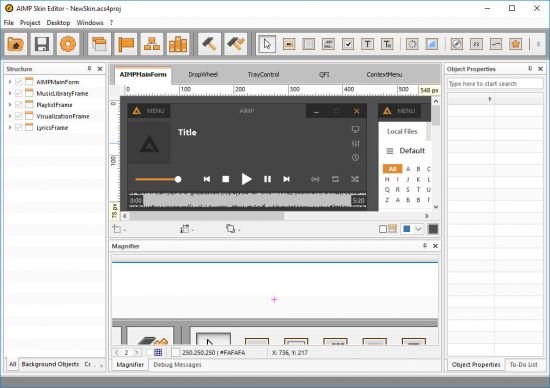
Task: Toggle LyricsFrame checkbox in Structure
Action: [19, 127]
